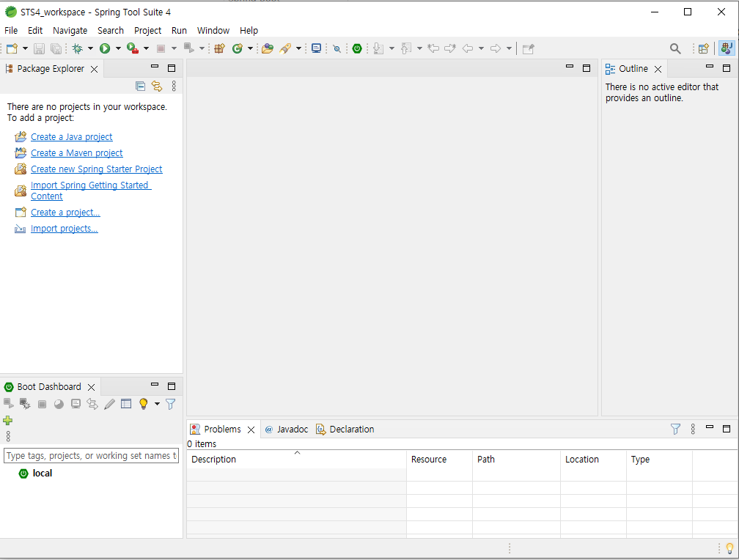Click Create new Spring Starter Project link
This screenshot has height=560, width=739.
[x=97, y=169]
